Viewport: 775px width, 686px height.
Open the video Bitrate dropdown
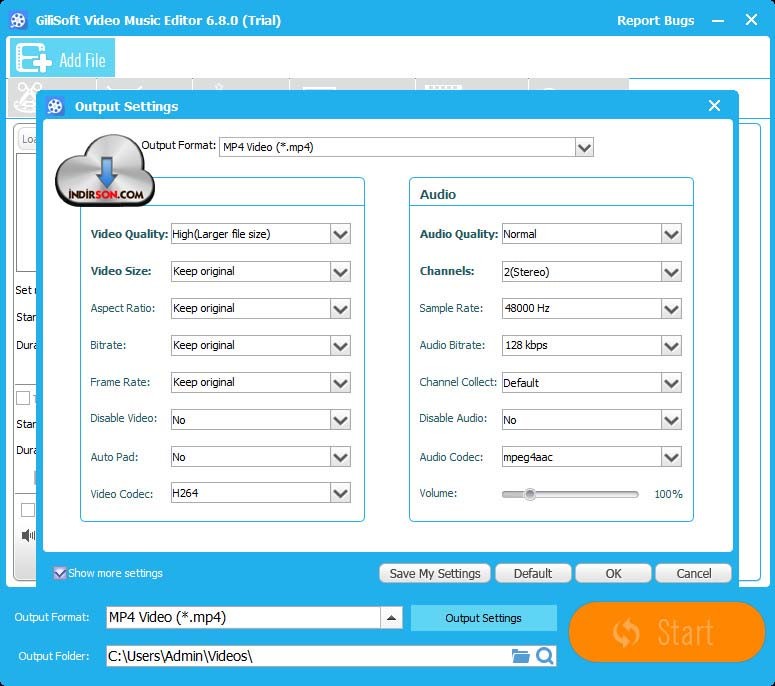pyautogui.click(x=341, y=345)
